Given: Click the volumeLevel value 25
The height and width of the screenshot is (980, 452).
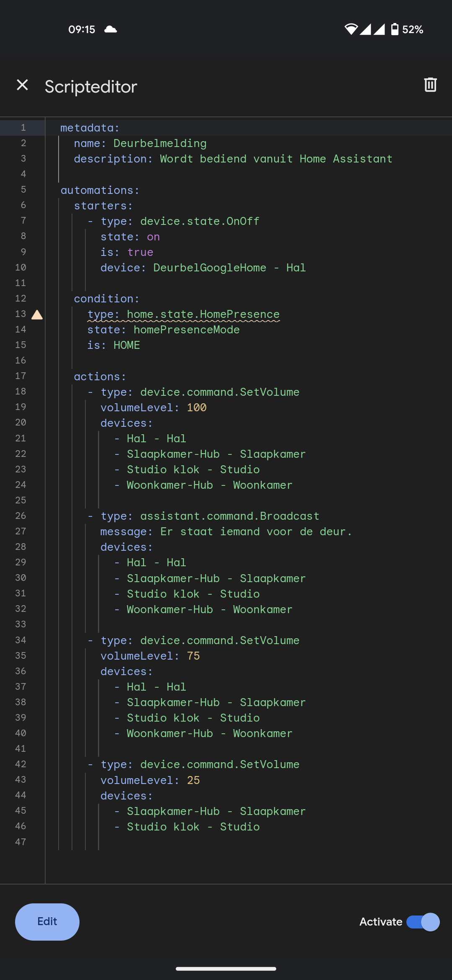Looking at the screenshot, I should (x=193, y=780).
